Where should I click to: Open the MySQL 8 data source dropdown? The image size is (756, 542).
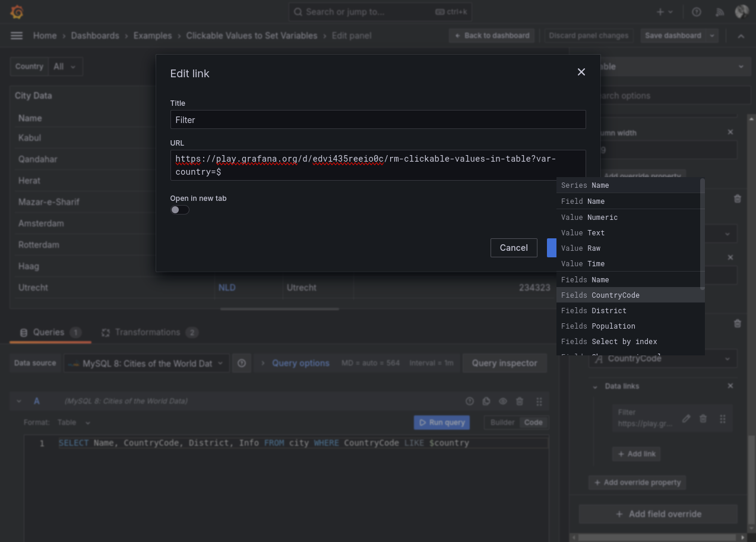(147, 363)
